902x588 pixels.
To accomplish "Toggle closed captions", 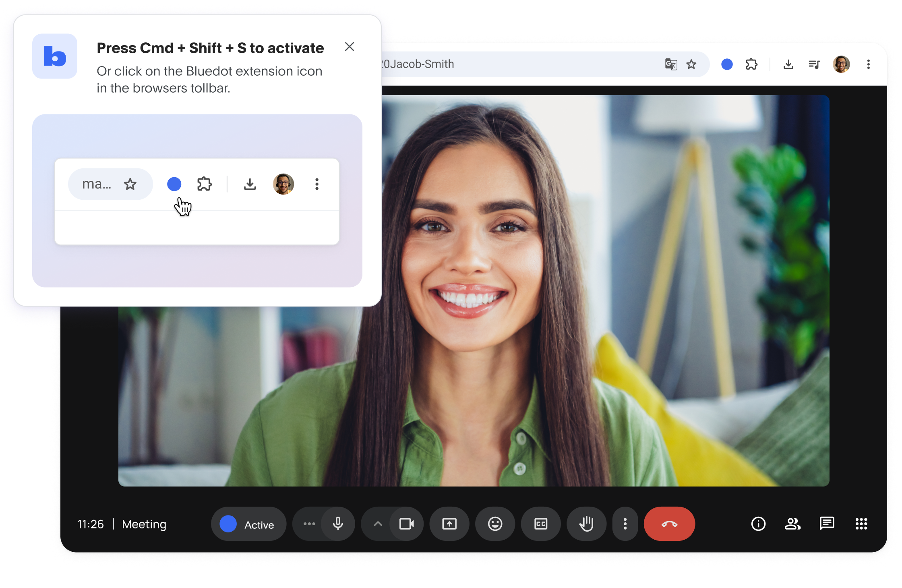I will 541,524.
